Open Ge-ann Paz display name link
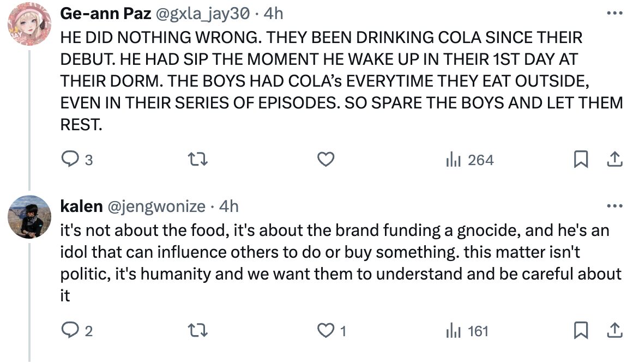The width and height of the screenshot is (639, 364). tap(105, 13)
